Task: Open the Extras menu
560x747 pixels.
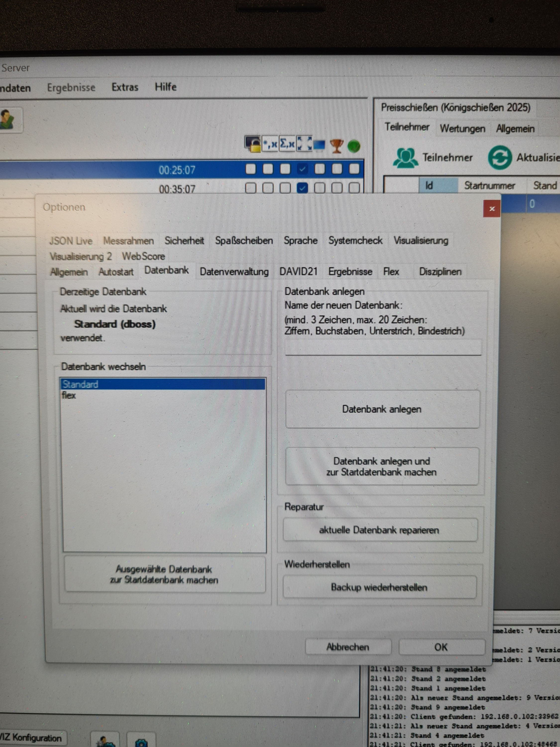Action: pos(125,87)
